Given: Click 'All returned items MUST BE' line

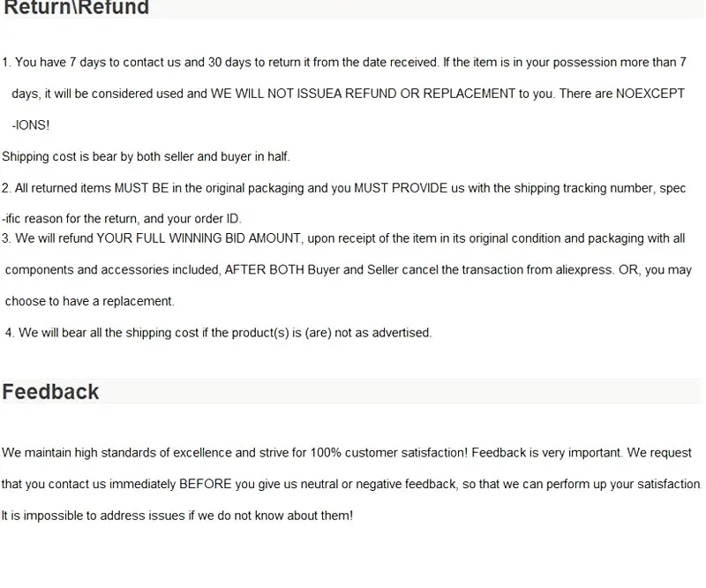Looking at the screenshot, I should [343, 188].
